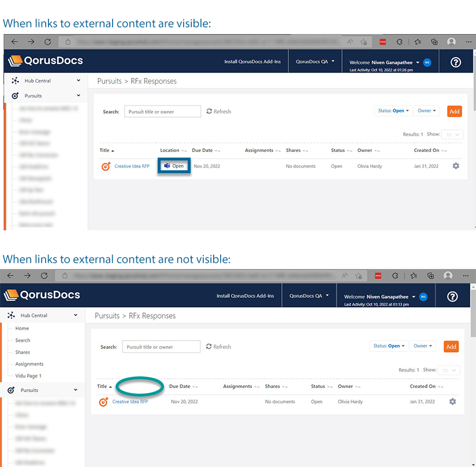Click QorusDocs logo in top screenshot
This screenshot has width=476, height=467.
(x=46, y=61)
